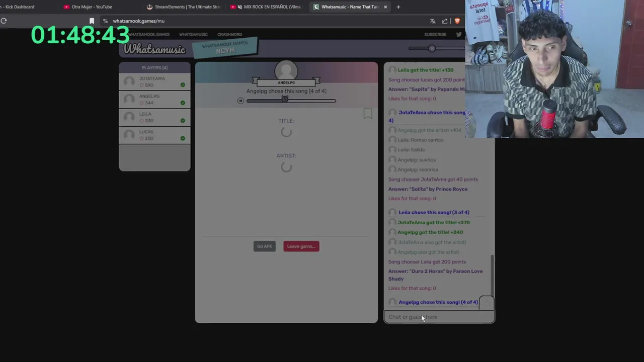Click the song progress bar
Screen dimensions: 644x362
click(x=291, y=101)
